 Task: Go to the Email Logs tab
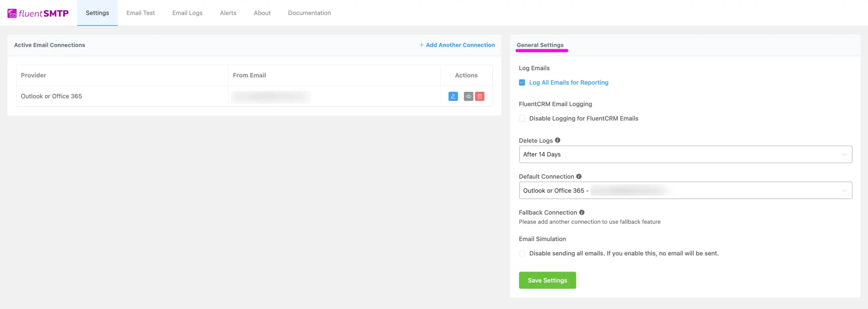(x=187, y=13)
